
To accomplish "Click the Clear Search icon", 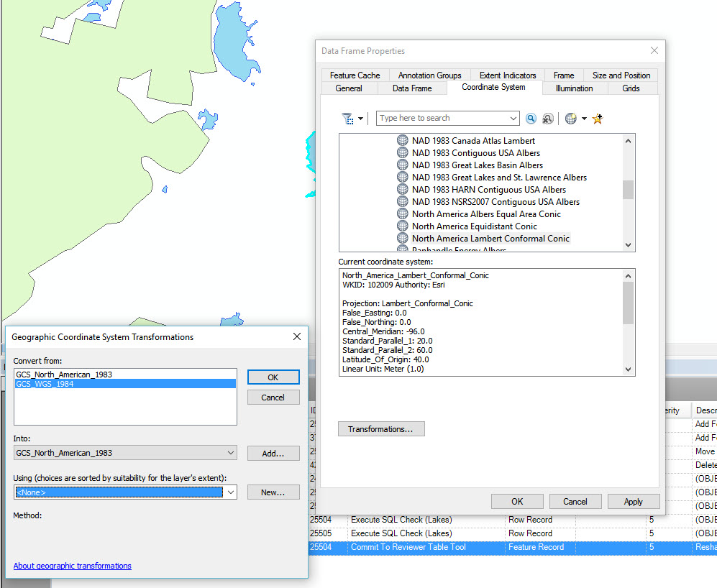I will pos(547,119).
